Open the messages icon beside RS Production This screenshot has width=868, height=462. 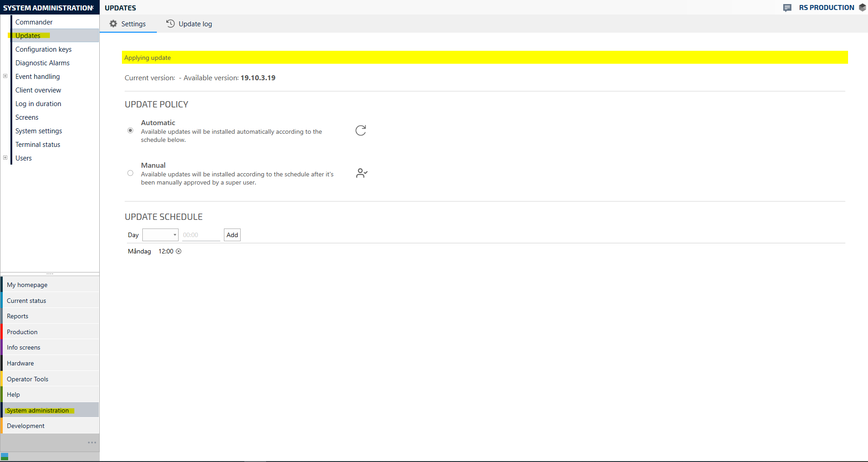pyautogui.click(x=787, y=8)
